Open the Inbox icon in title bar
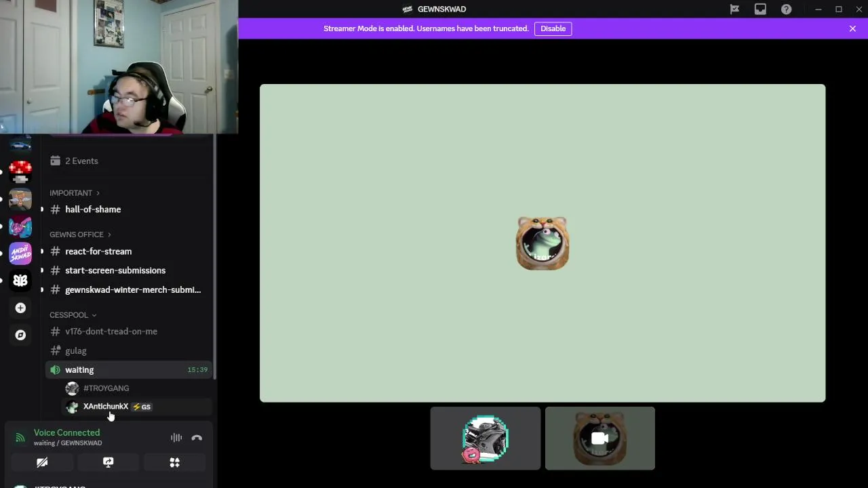 tap(760, 9)
